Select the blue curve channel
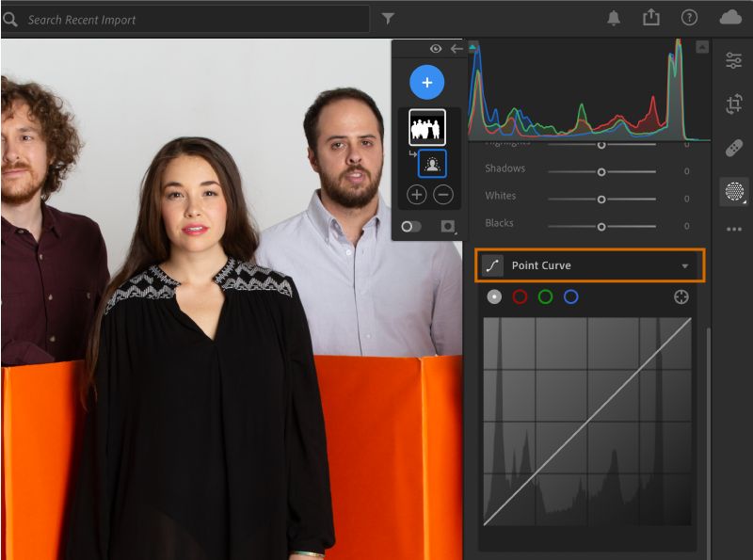The height and width of the screenshot is (560, 753). click(x=571, y=296)
